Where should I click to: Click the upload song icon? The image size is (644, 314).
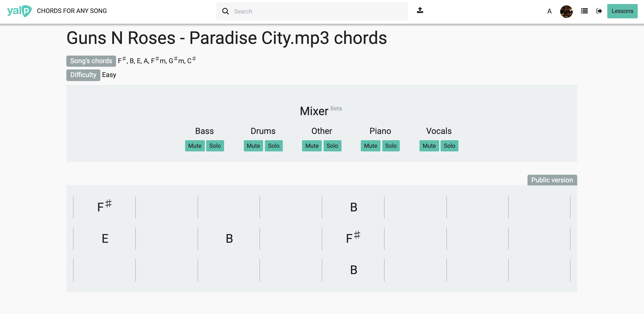[x=420, y=10]
